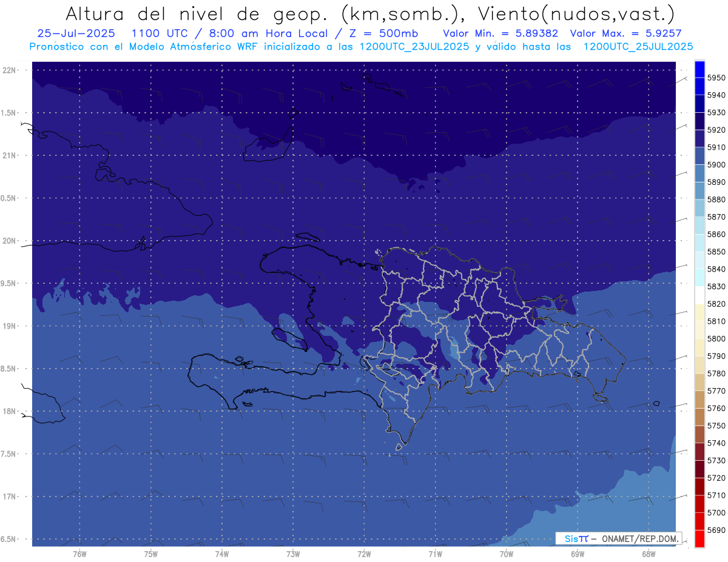Click the colorbar label 5740
Image resolution: width=728 pixels, height=562 pixels.
[x=716, y=443]
